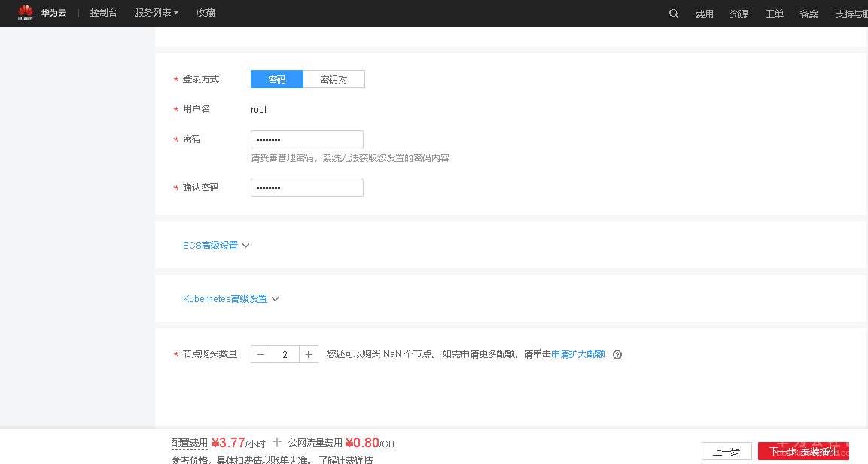
Task: Open 服务列表 dropdown menu
Action: click(x=156, y=13)
